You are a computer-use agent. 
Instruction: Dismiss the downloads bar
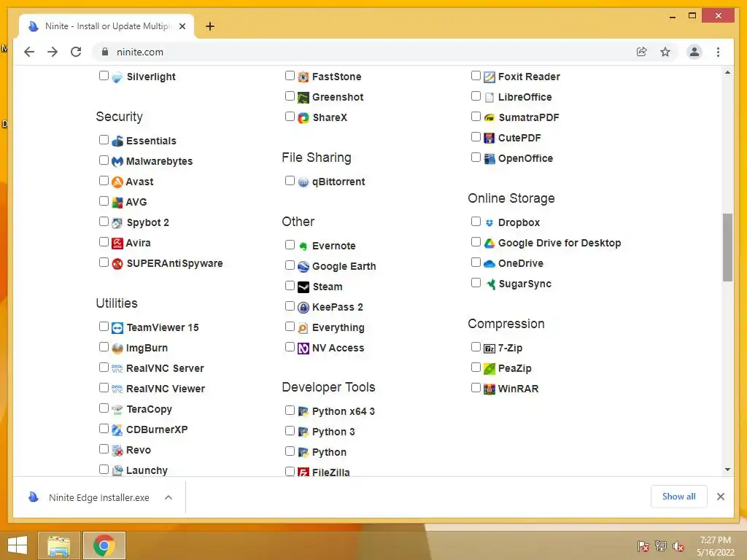coord(721,497)
